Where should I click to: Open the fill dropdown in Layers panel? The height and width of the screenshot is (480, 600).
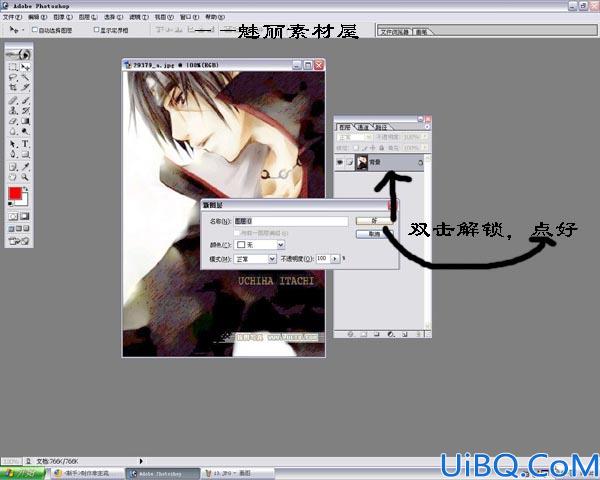[424, 147]
